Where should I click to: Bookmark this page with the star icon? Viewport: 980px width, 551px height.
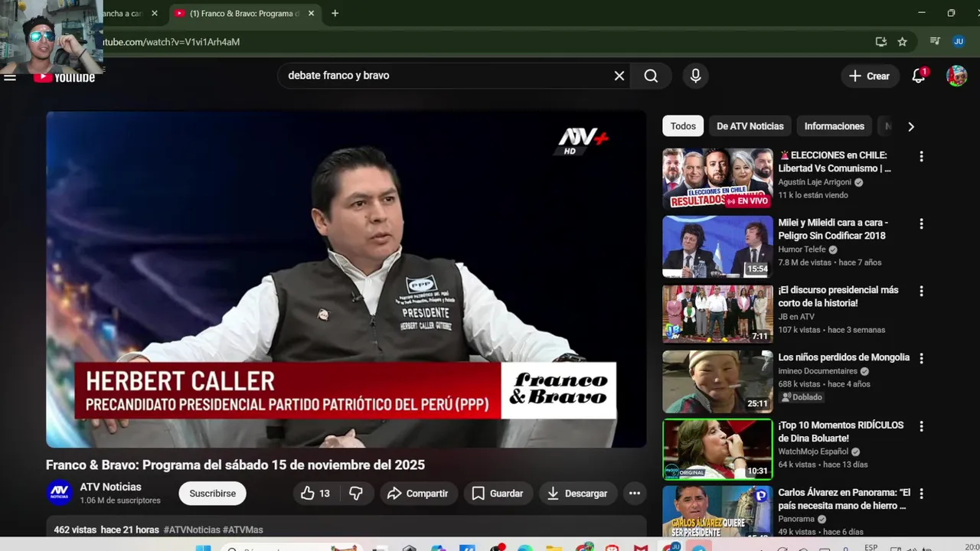[x=902, y=41]
